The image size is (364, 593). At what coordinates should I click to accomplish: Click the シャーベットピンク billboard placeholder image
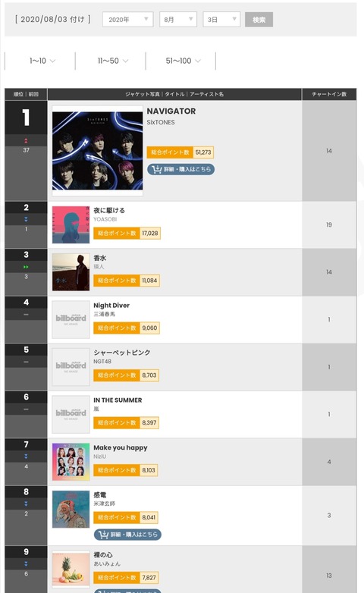pyautogui.click(x=71, y=367)
